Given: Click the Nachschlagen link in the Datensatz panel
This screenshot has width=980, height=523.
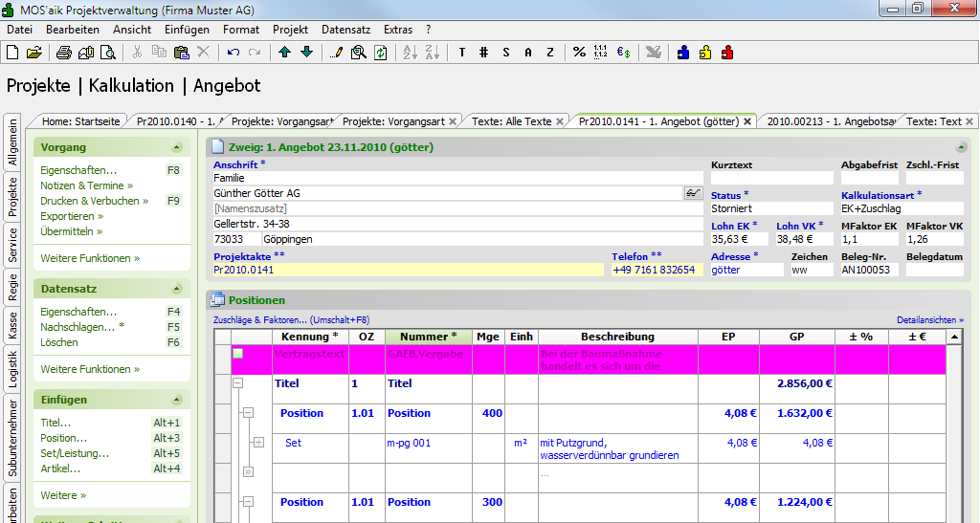Looking at the screenshot, I should pos(82,326).
